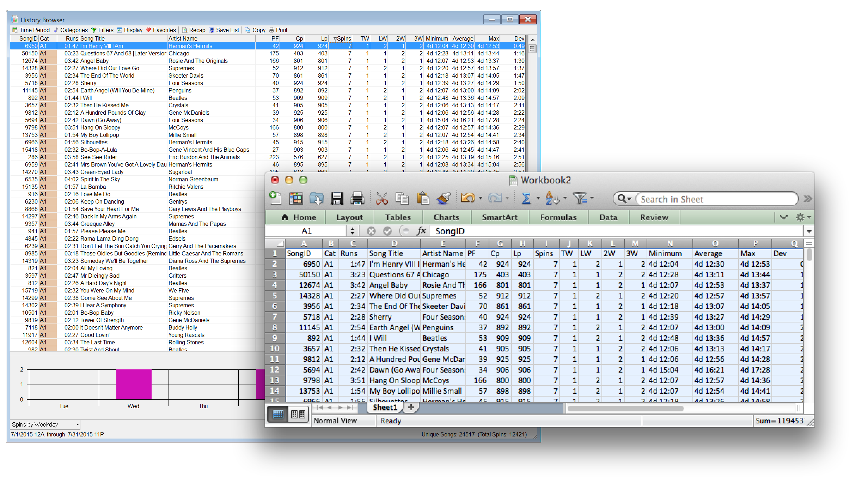
Task: Click the Paste clipboard icon
Action: (x=423, y=199)
